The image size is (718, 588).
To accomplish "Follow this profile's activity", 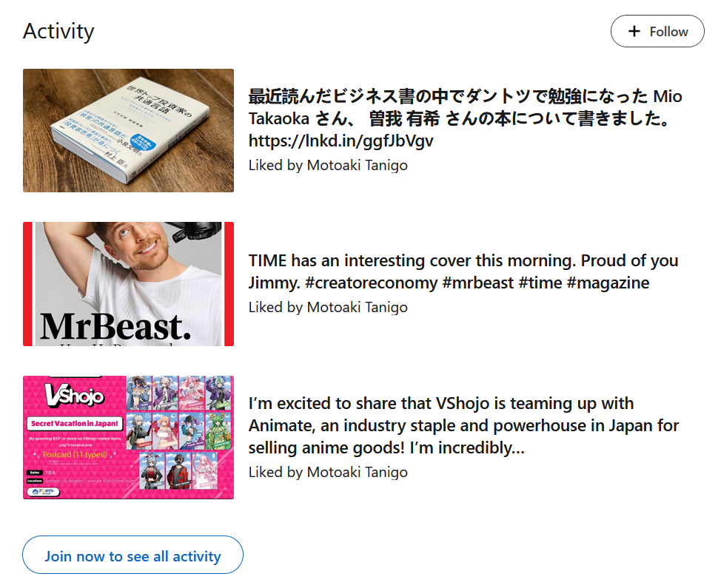I will click(x=657, y=31).
